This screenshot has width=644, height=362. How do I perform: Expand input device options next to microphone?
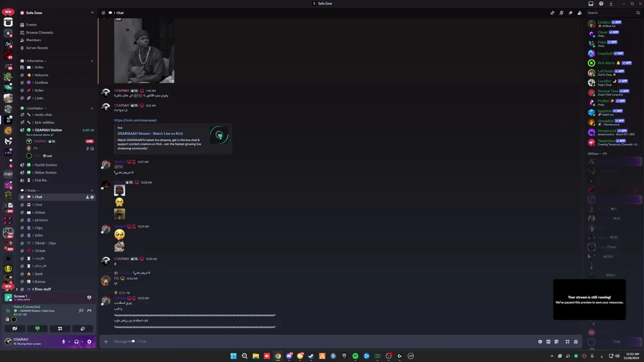[x=69, y=342]
